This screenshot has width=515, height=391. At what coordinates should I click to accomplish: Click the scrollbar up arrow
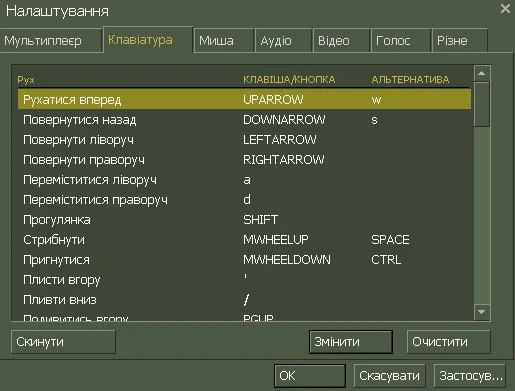pyautogui.click(x=482, y=73)
